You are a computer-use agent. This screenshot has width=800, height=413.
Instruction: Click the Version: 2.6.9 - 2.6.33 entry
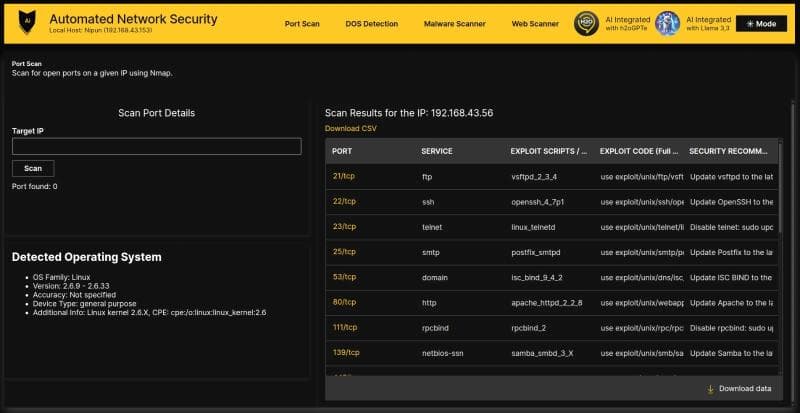pyautogui.click(x=71, y=286)
